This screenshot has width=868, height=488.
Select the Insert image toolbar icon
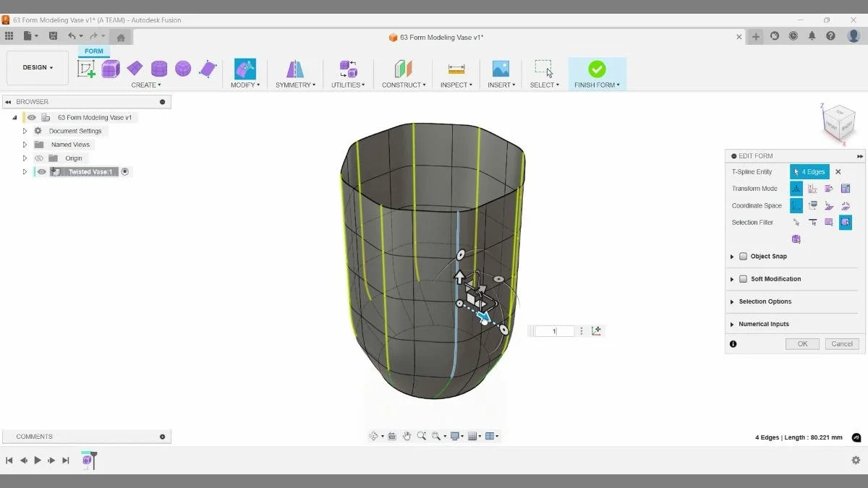(501, 69)
